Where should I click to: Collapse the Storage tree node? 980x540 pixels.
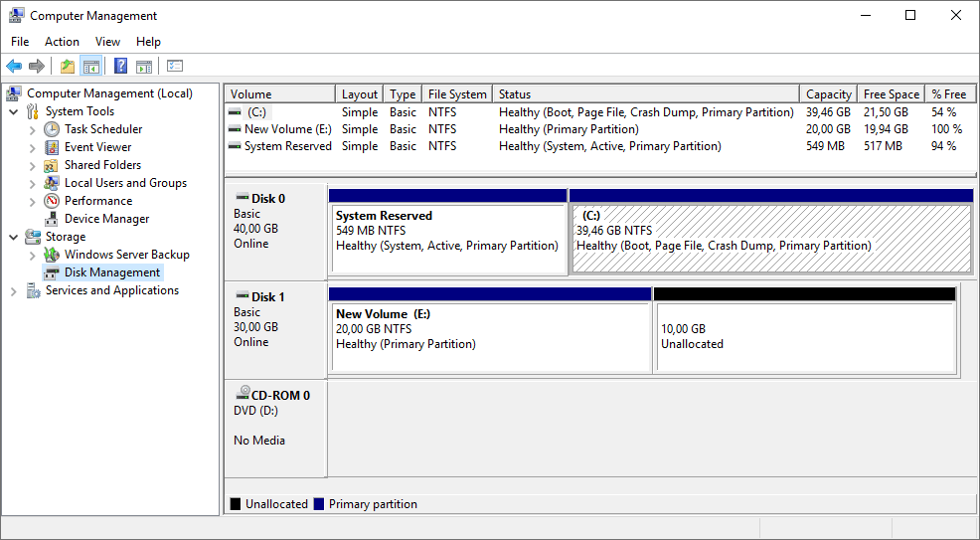pyautogui.click(x=14, y=237)
